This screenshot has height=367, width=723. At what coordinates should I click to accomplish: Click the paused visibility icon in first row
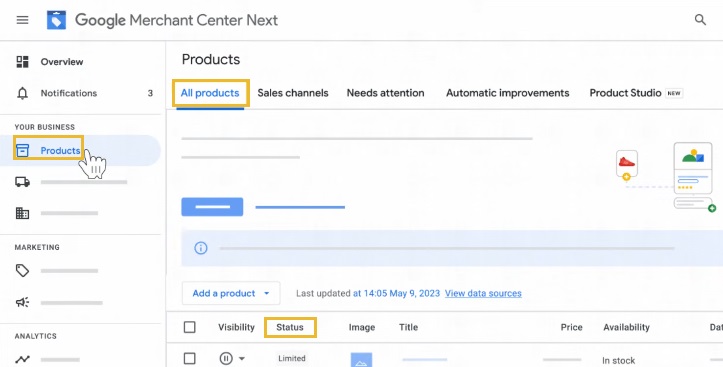pyautogui.click(x=225, y=358)
